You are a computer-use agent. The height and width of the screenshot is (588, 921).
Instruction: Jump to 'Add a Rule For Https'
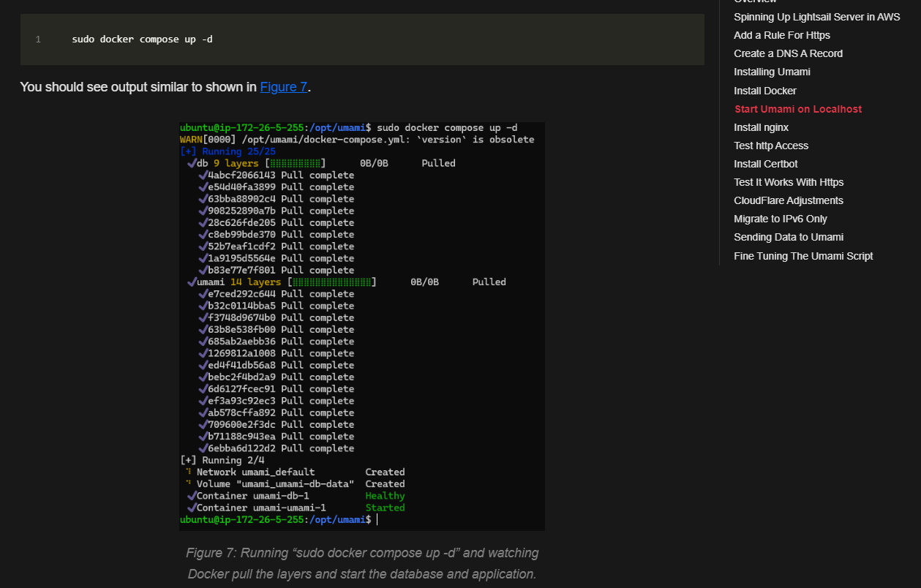781,35
